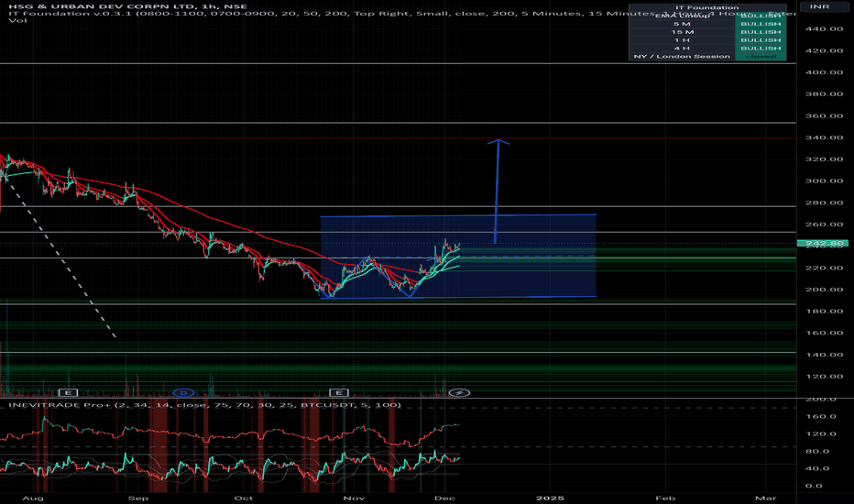Viewport: 854px width, 504px height.
Task: Click the Aug label on the time axis
Action: click(33, 498)
